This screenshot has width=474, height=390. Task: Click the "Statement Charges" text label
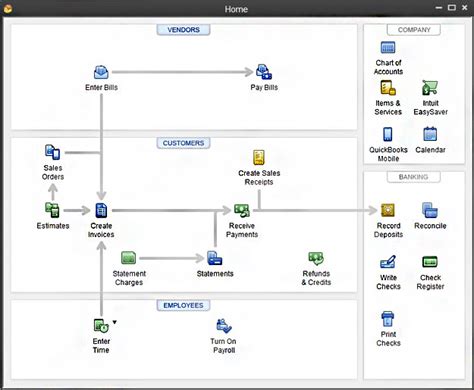(129, 278)
